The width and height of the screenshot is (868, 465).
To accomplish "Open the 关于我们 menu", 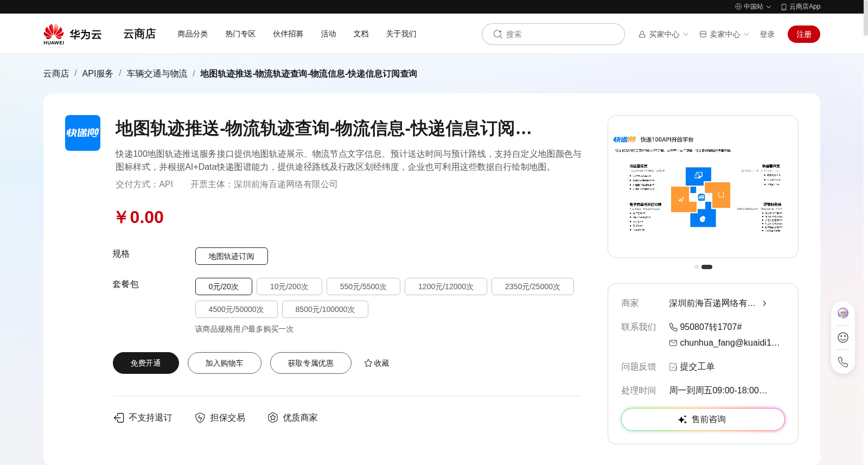I will click(401, 34).
